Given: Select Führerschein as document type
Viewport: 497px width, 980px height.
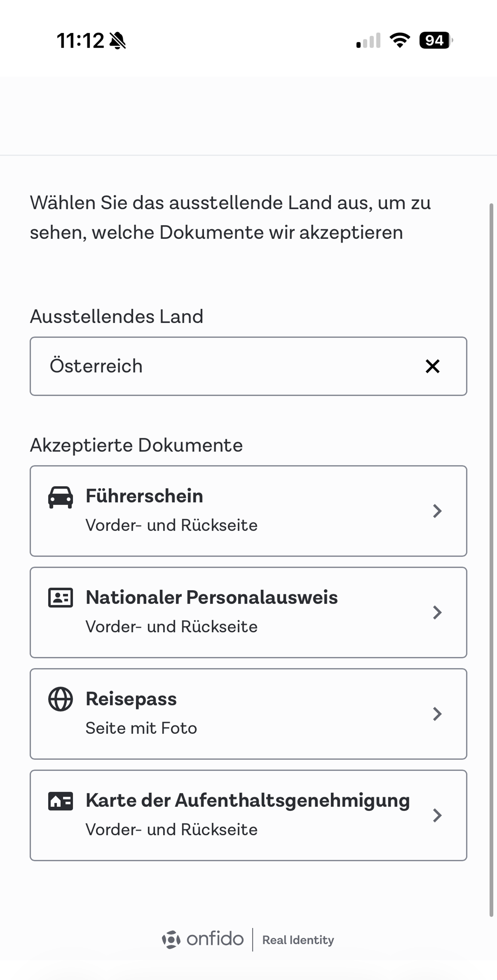Looking at the screenshot, I should pos(228,511).
